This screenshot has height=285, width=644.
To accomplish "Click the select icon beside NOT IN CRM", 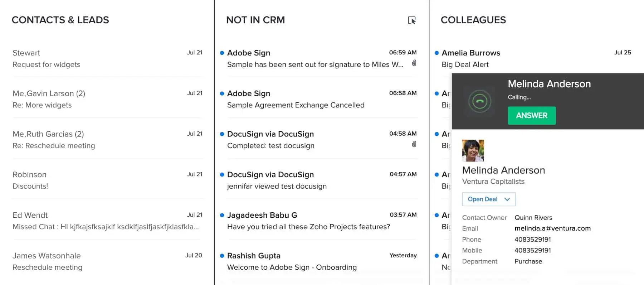I will pyautogui.click(x=412, y=20).
